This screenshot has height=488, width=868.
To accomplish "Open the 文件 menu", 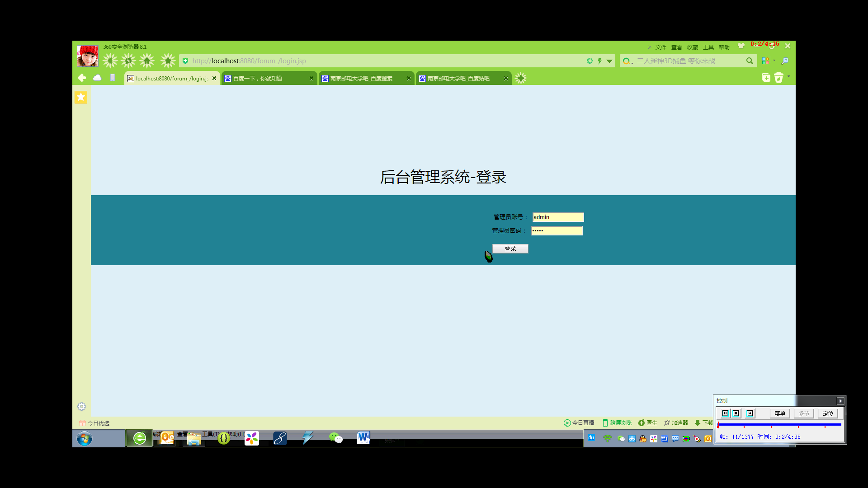I will coord(661,47).
